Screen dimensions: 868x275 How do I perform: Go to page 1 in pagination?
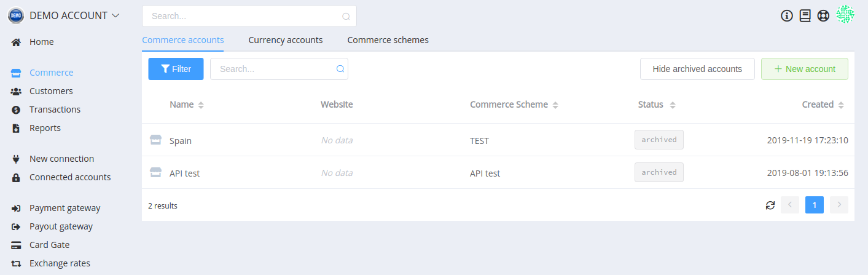coord(815,205)
